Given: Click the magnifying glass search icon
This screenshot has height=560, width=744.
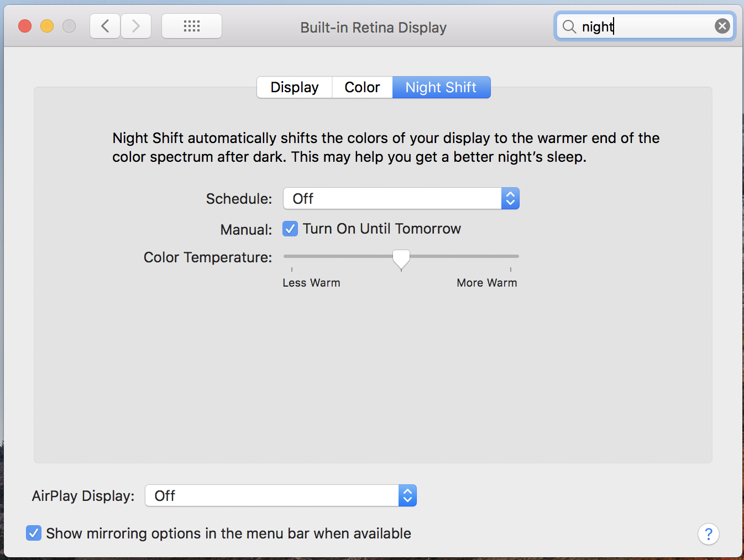Looking at the screenshot, I should pos(569,27).
